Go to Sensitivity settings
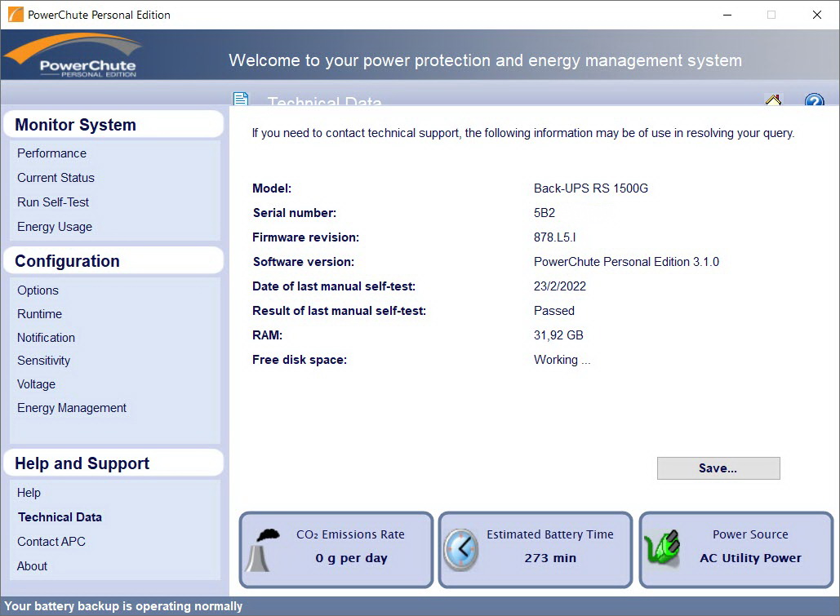This screenshot has height=616, width=840. tap(43, 361)
